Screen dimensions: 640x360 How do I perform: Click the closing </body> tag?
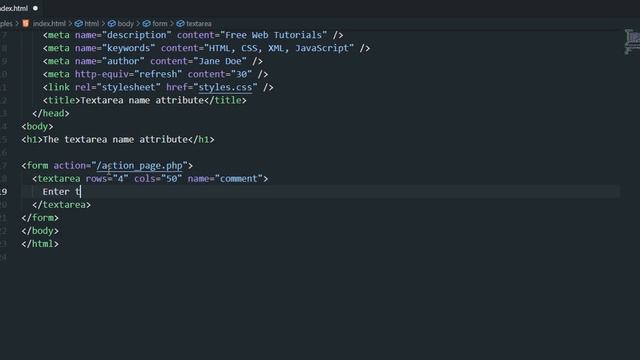click(40, 231)
